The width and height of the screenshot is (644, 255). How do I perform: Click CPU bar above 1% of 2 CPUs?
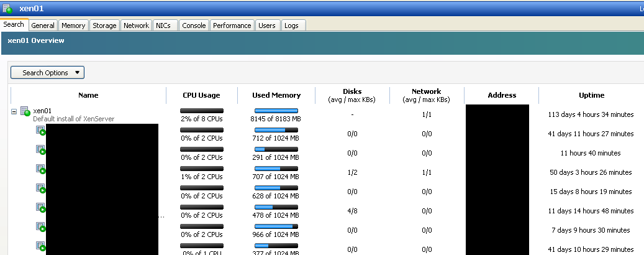point(202,169)
